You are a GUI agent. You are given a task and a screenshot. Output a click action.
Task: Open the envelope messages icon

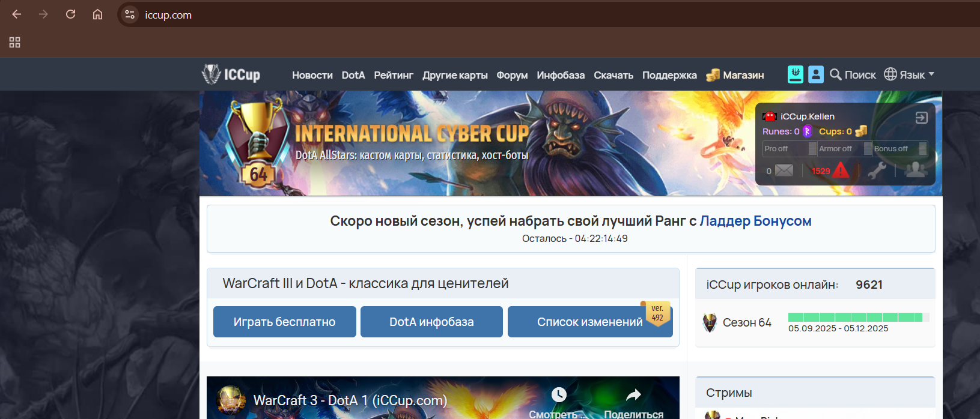click(784, 170)
